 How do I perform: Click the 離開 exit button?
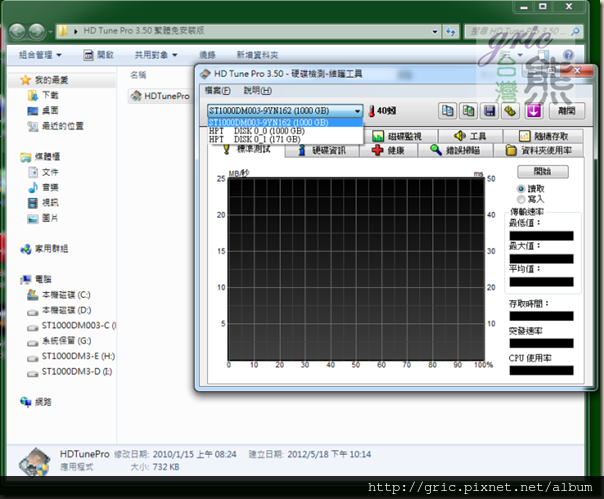click(x=565, y=111)
